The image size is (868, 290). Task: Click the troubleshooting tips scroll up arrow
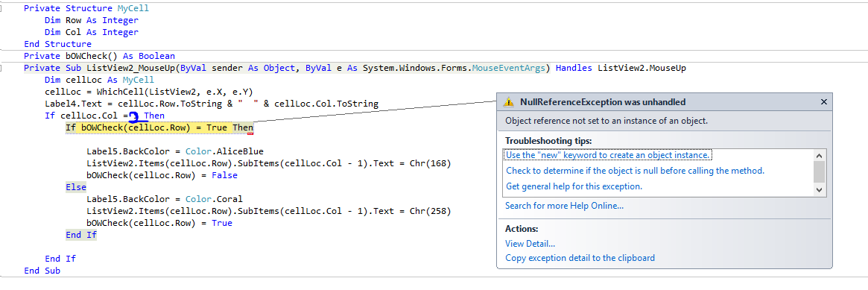[x=820, y=155]
